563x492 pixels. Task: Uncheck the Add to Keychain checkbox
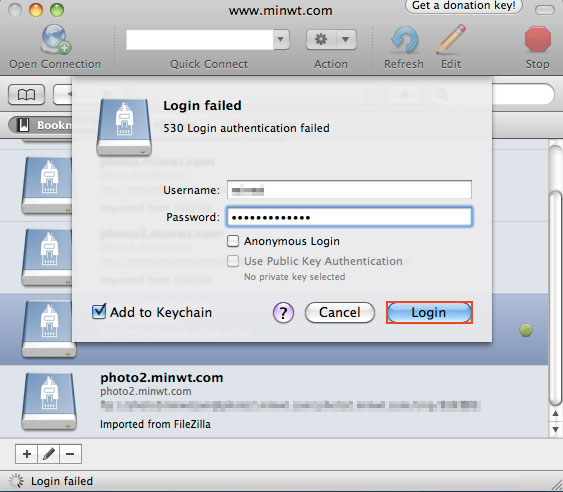[x=99, y=311]
